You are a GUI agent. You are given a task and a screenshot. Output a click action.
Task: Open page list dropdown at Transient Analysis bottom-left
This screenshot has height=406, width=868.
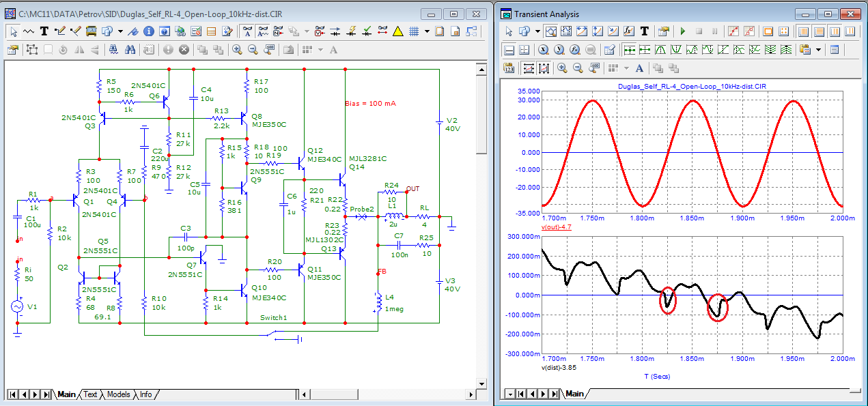(509, 394)
